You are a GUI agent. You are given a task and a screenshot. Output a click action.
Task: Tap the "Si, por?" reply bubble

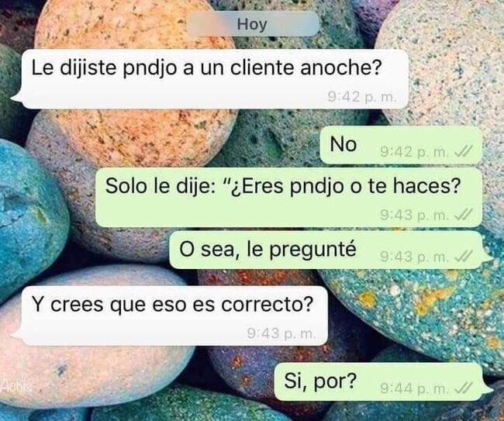pos(384,381)
